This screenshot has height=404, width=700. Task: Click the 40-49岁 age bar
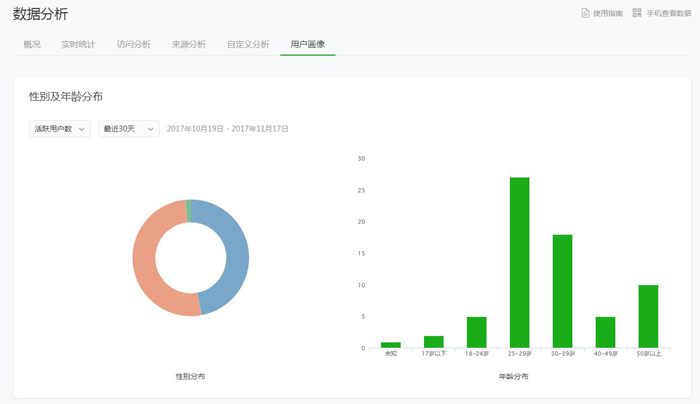pos(605,332)
